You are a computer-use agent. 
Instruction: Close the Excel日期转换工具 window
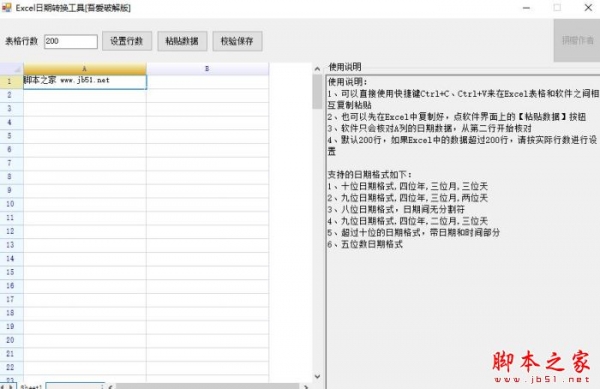[x=588, y=8]
